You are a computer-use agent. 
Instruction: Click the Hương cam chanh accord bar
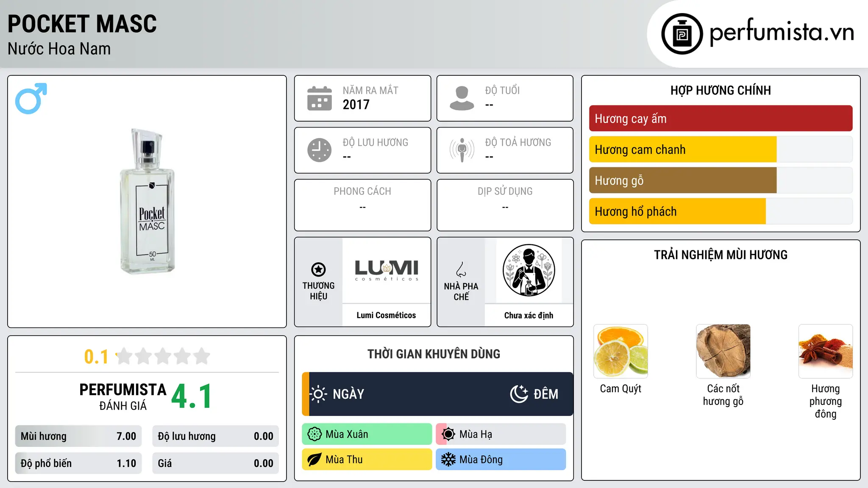click(x=721, y=150)
